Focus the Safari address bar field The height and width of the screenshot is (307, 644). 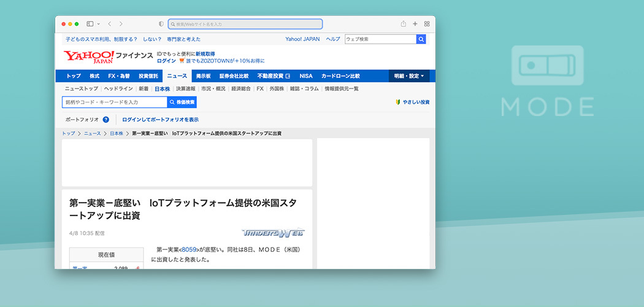[x=245, y=24]
